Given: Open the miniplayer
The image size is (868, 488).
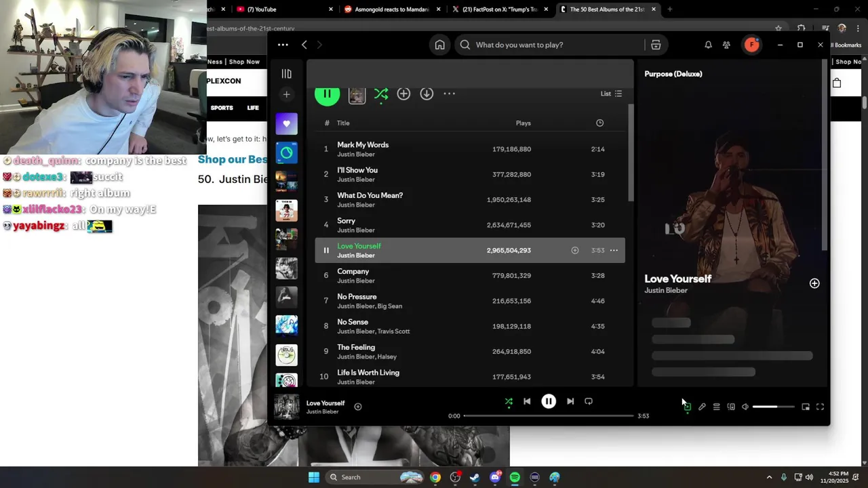Looking at the screenshot, I should 806,407.
